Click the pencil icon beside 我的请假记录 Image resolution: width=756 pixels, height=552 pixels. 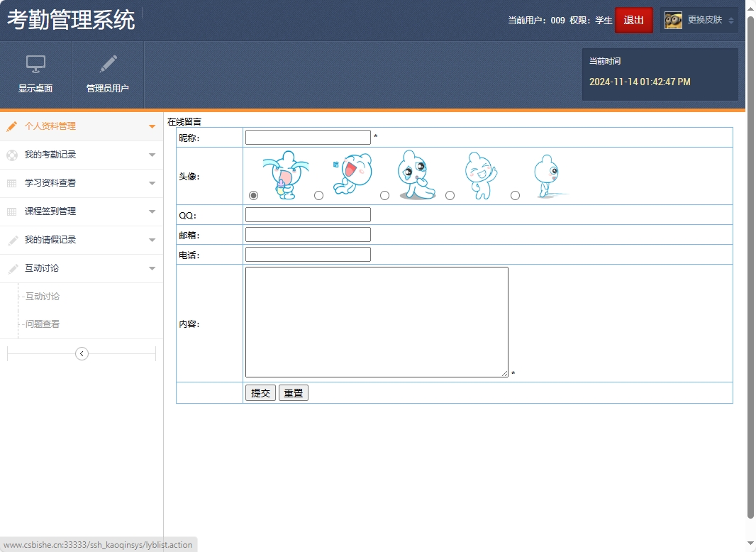[11, 240]
